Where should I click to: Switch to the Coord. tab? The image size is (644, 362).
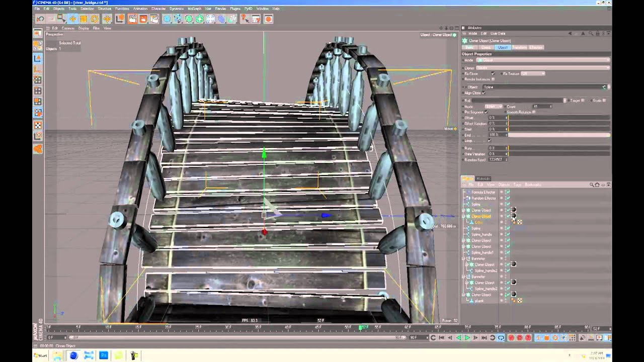point(486,47)
